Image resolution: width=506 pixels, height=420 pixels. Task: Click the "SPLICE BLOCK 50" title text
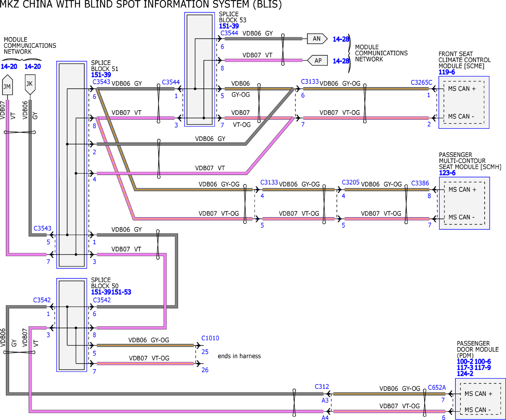[105, 283]
